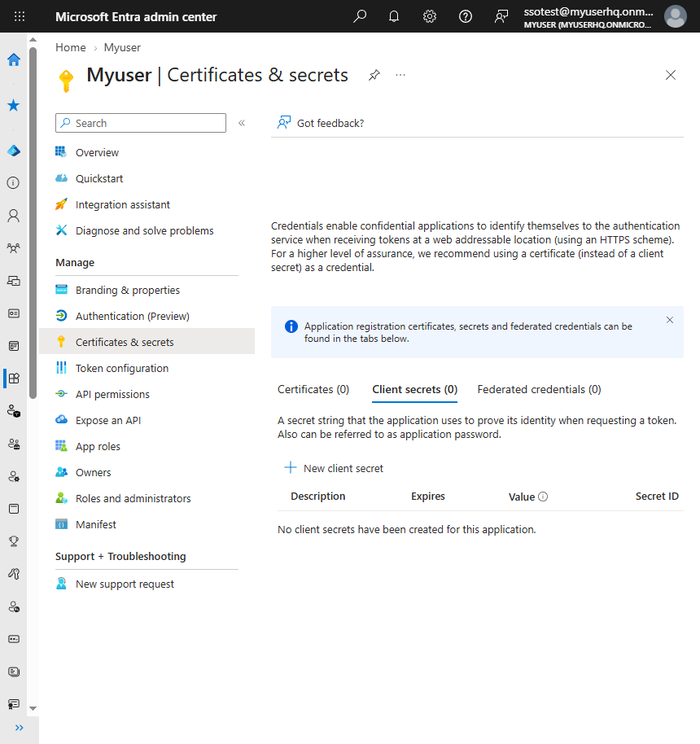Image resolution: width=700 pixels, height=744 pixels.
Task: Select Client secrets (0) tab
Action: pyautogui.click(x=415, y=390)
